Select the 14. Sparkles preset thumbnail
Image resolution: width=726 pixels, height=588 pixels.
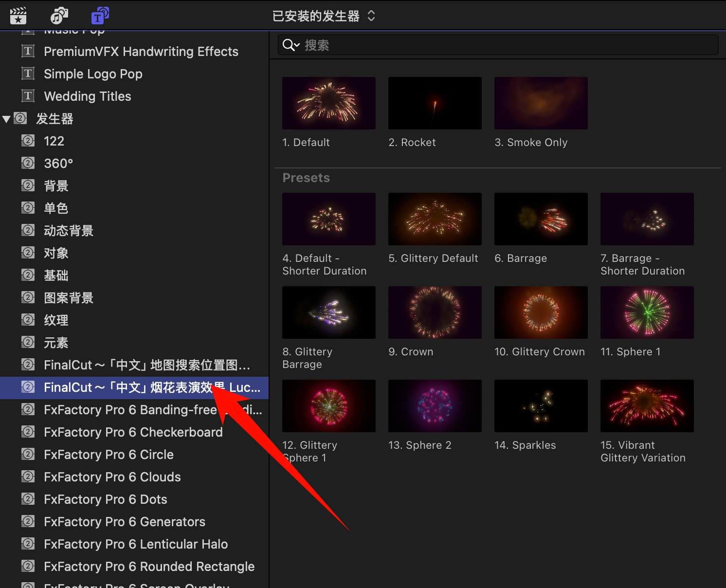[x=541, y=406]
